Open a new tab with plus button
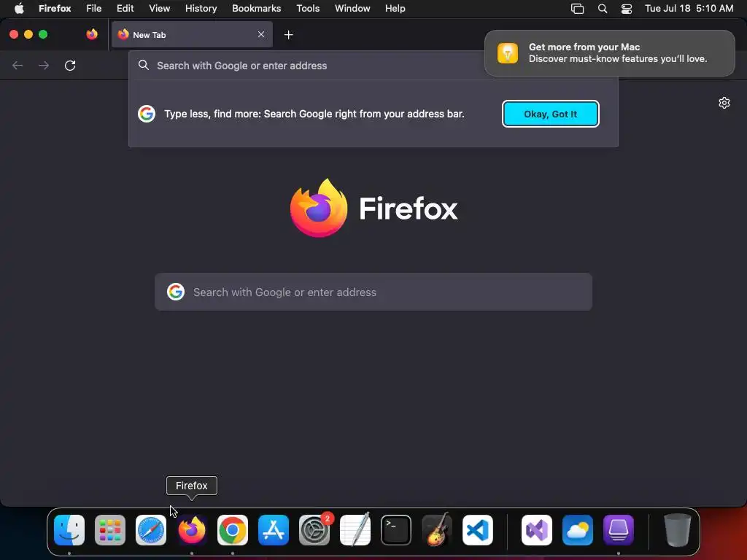Screen dimensions: 747x560 [288, 35]
